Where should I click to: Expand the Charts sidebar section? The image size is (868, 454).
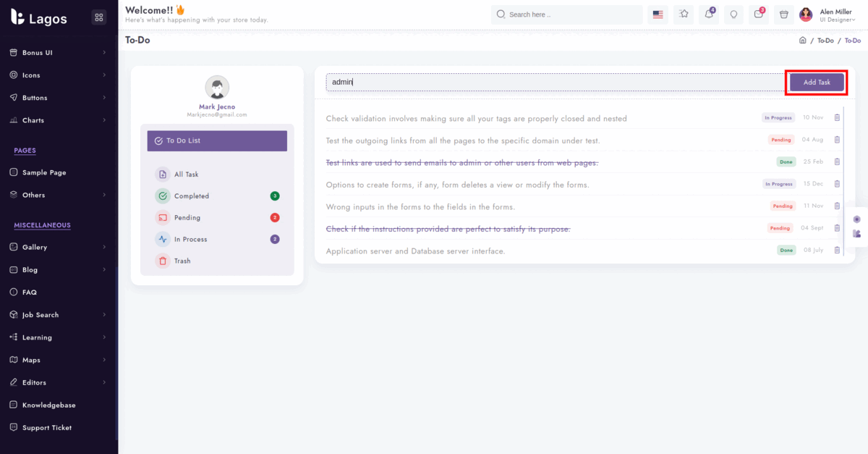click(58, 120)
